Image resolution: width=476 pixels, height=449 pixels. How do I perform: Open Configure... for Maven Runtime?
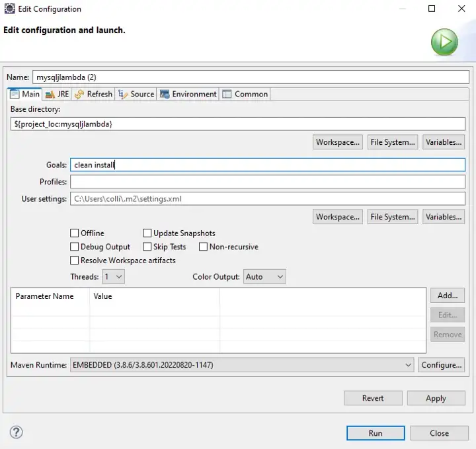tap(442, 364)
